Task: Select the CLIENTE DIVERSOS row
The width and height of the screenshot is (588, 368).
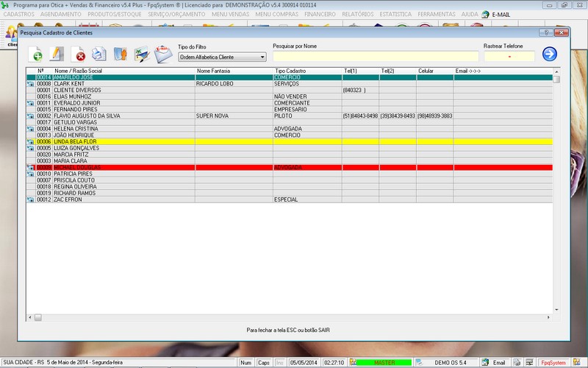Action: 290,91
